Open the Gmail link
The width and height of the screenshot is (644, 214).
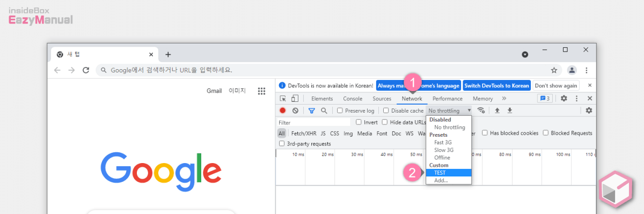point(214,91)
